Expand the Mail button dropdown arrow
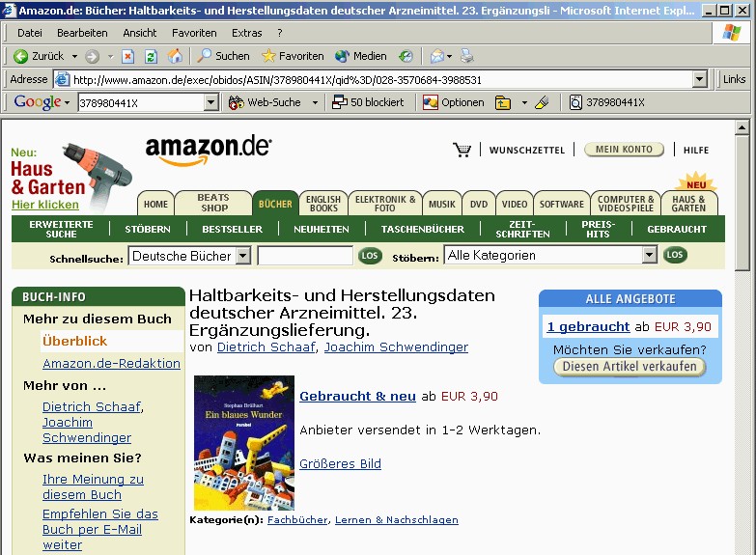This screenshot has height=555, width=756. [449, 56]
